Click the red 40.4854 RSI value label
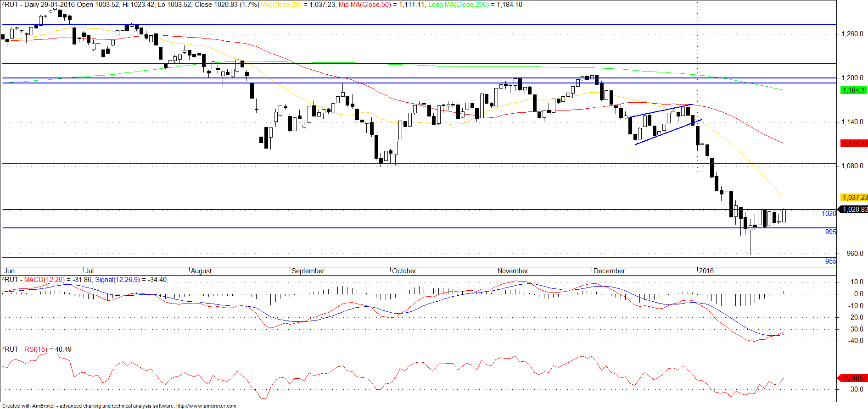Image resolution: width=868 pixels, height=409 pixels. (x=854, y=378)
